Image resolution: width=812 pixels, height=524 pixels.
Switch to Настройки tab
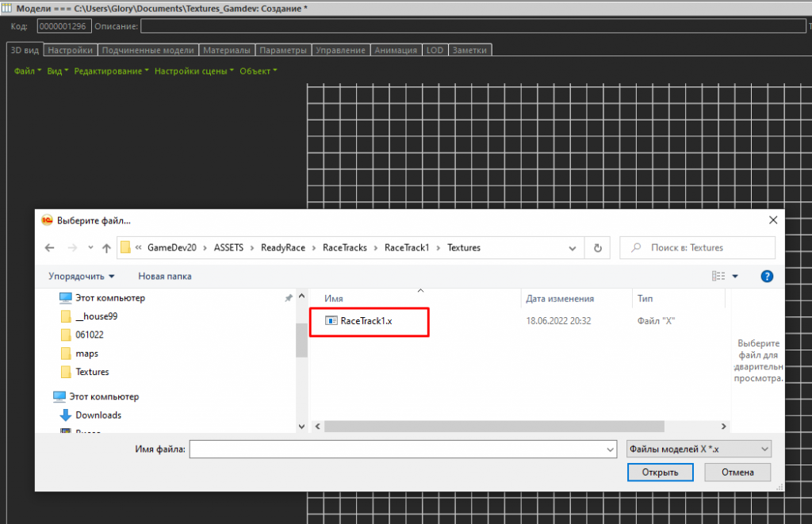(71, 50)
